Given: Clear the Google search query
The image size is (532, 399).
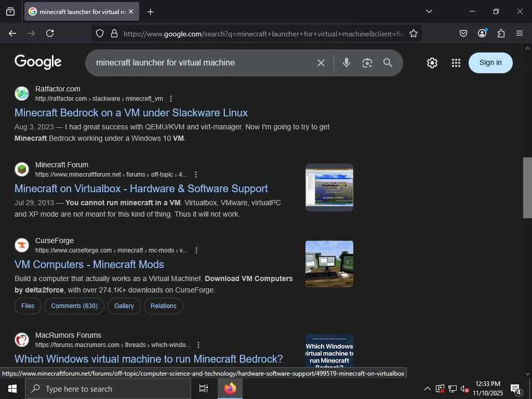Looking at the screenshot, I should click(321, 63).
